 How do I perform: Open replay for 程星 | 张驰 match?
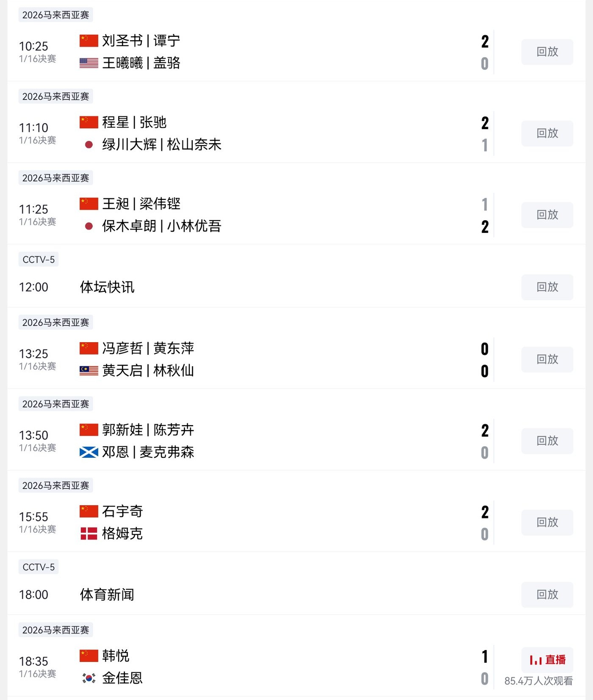point(547,133)
